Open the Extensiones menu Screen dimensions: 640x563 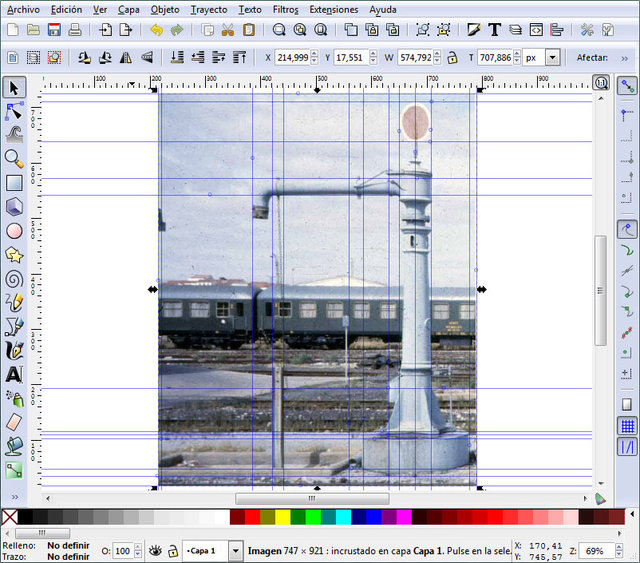(333, 9)
